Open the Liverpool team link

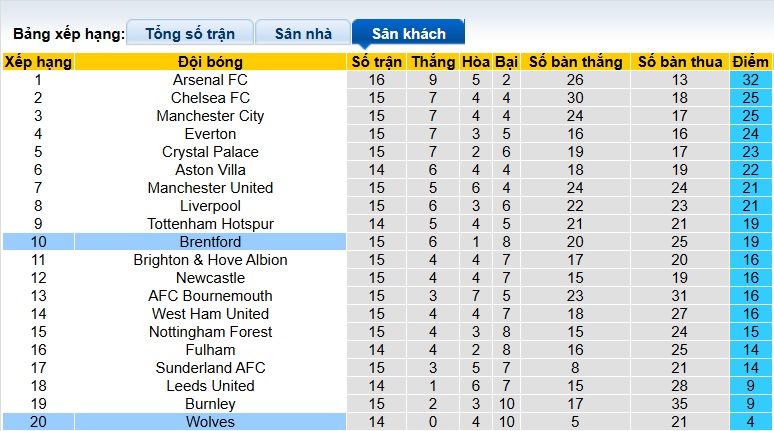(210, 206)
